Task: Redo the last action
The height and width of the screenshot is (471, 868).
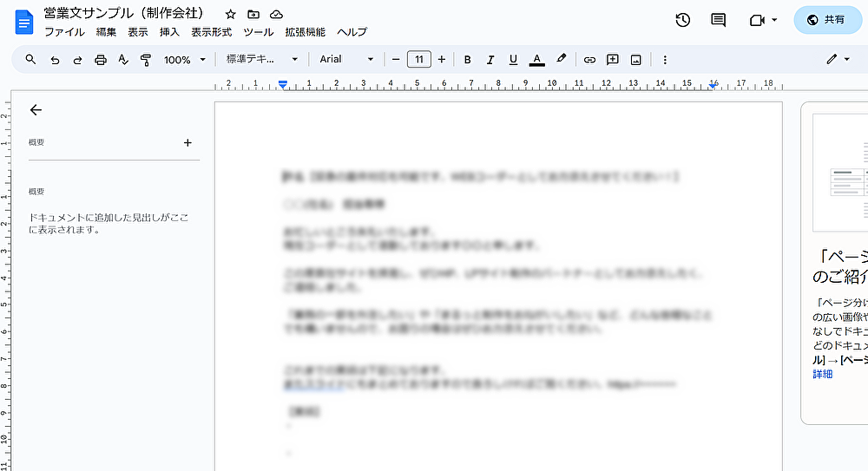Action: [x=77, y=60]
